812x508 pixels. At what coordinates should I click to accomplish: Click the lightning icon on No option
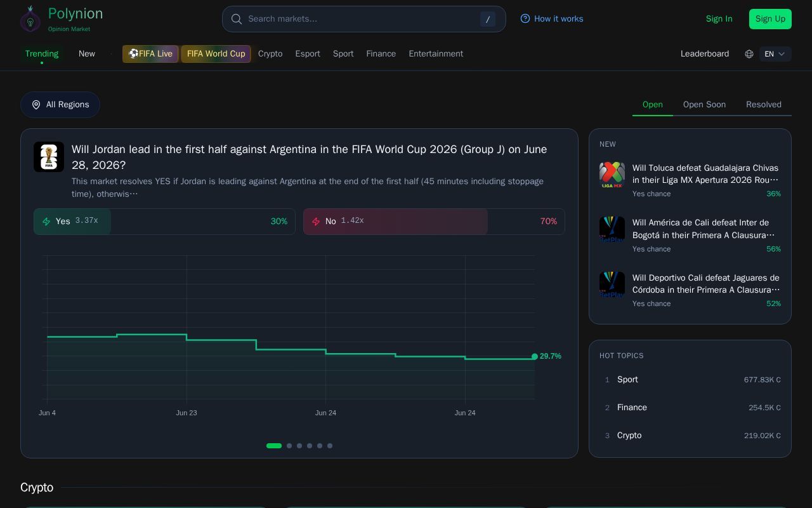point(316,222)
